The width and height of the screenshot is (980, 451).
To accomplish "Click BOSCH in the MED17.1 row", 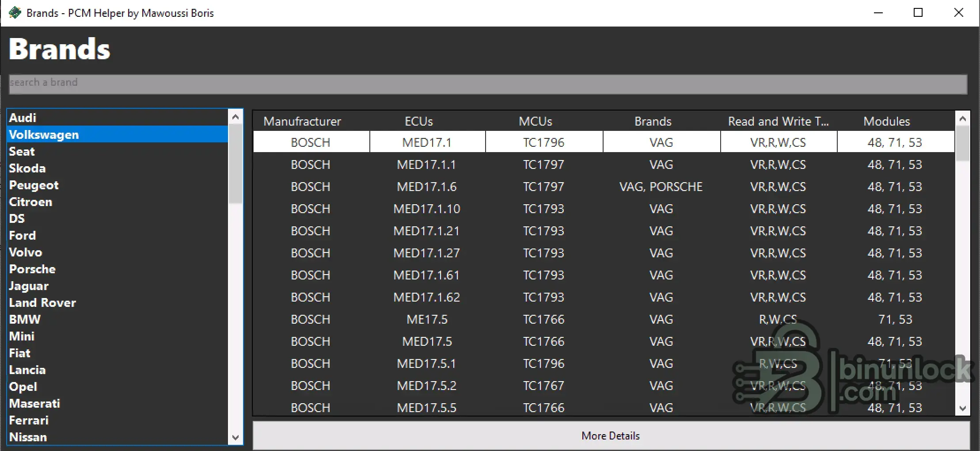I will click(311, 142).
